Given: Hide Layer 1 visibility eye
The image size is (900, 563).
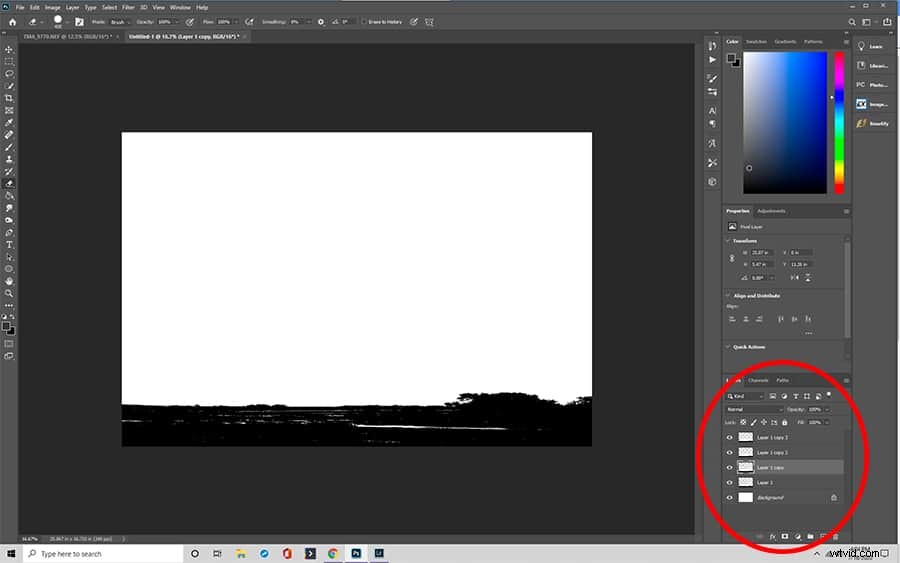Looking at the screenshot, I should (730, 483).
